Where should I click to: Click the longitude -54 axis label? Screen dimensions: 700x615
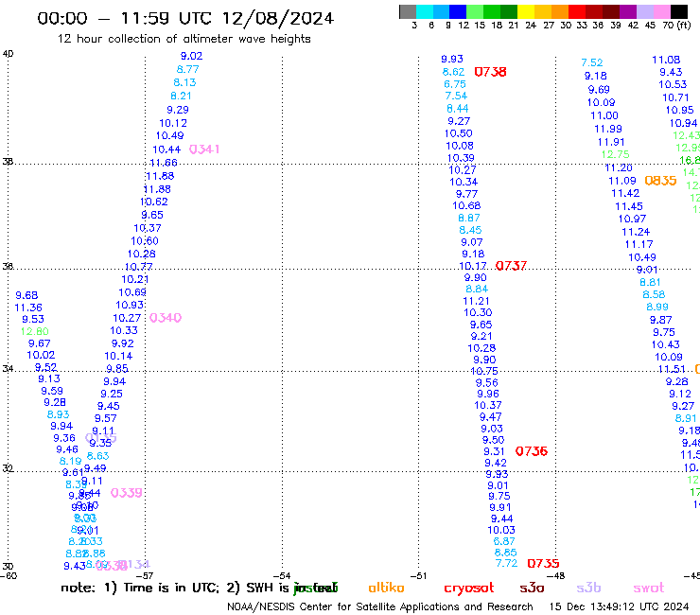[282, 576]
